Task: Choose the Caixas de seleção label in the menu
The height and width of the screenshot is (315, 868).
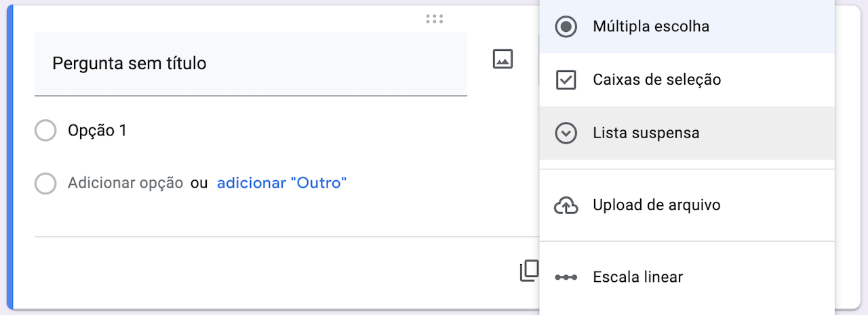Action: pos(656,80)
